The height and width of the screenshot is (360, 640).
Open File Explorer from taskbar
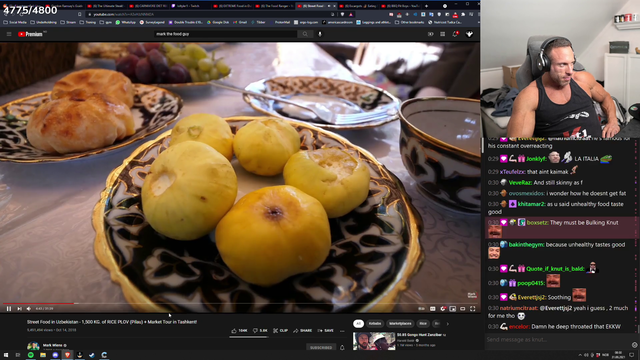coord(43,355)
